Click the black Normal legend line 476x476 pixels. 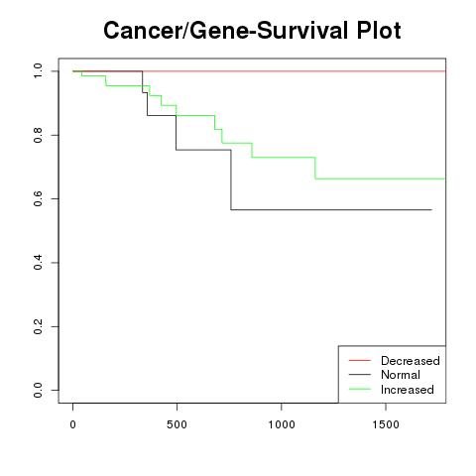pyautogui.click(x=360, y=375)
